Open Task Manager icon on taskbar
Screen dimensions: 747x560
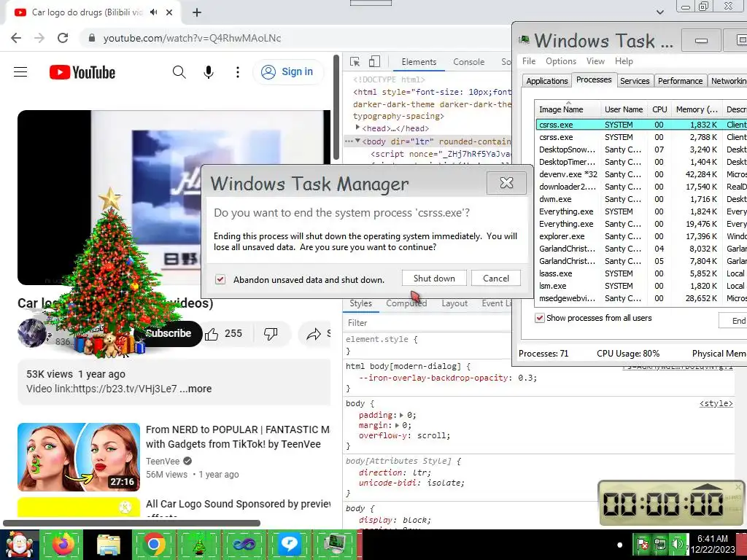pos(334,544)
